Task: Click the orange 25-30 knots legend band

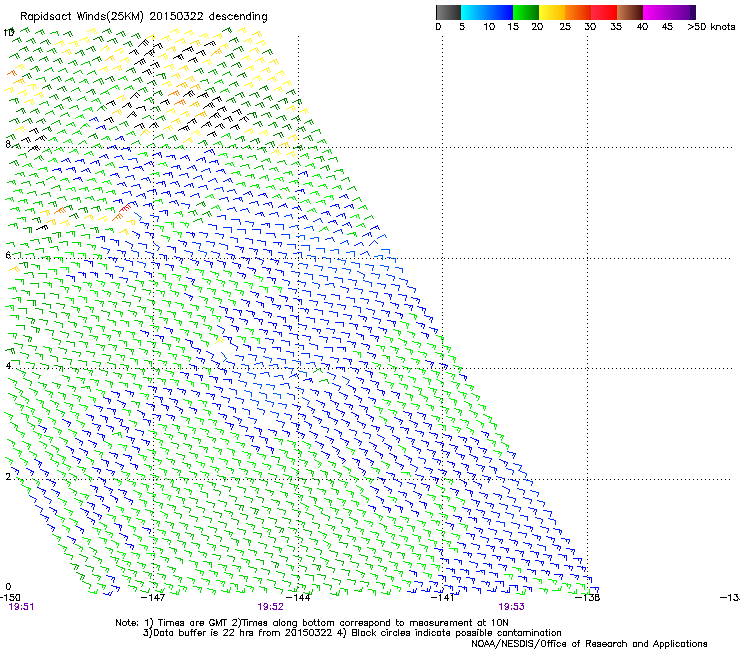Action: pyautogui.click(x=578, y=12)
